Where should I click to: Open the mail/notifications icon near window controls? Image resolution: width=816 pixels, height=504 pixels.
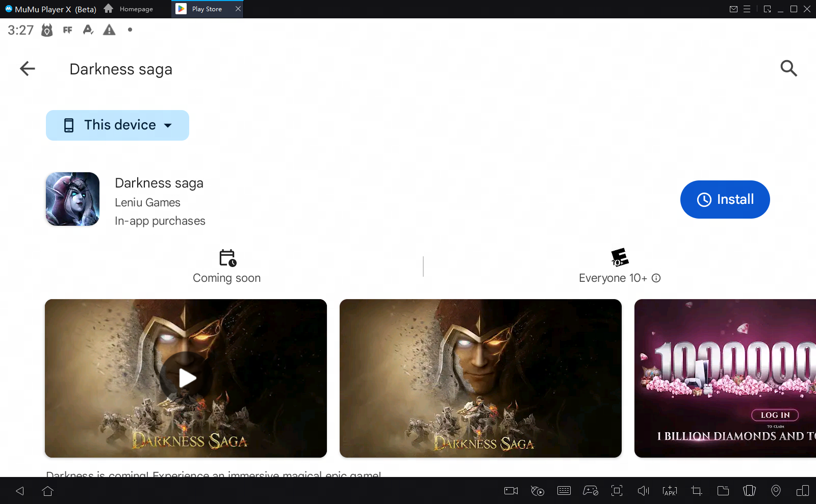pyautogui.click(x=734, y=9)
